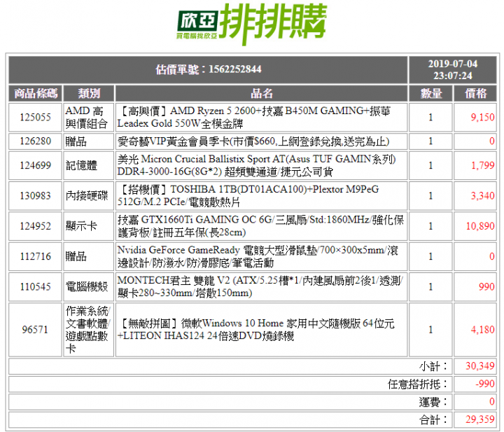Click the 運費 label

click(x=433, y=402)
